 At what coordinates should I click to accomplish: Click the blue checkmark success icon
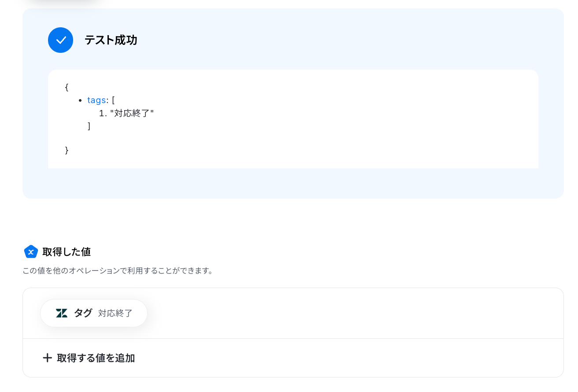point(61,40)
